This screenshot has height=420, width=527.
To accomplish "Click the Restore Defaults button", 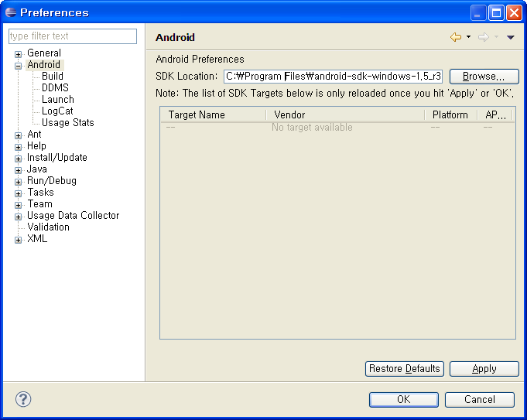I will pyautogui.click(x=405, y=369).
